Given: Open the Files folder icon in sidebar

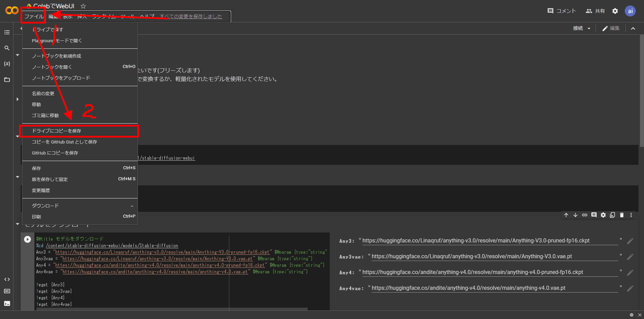Looking at the screenshot, I should point(7,80).
